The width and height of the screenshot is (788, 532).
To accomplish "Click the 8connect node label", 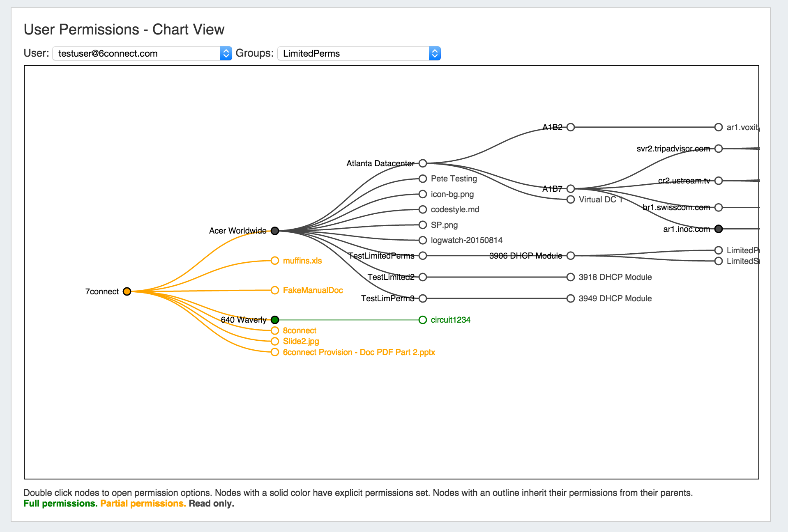I will [x=300, y=330].
